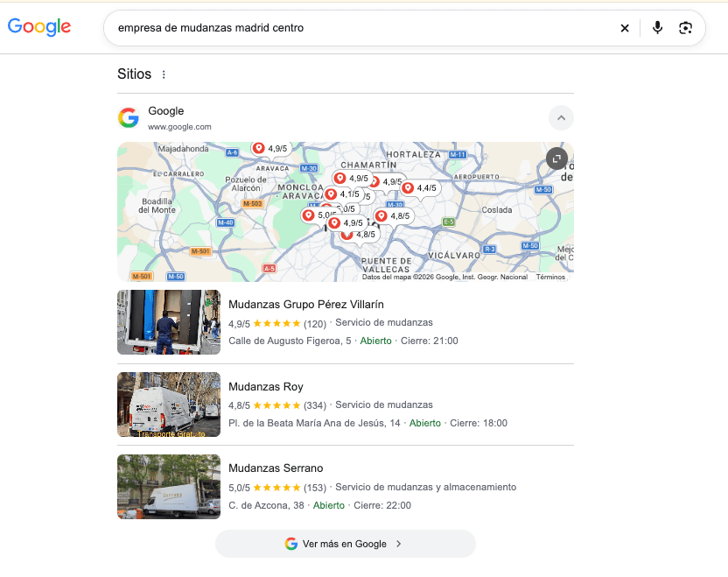Viewport: 728px width, 577px height.
Task: Open Mudanzas Roy listing
Action: coord(266,387)
